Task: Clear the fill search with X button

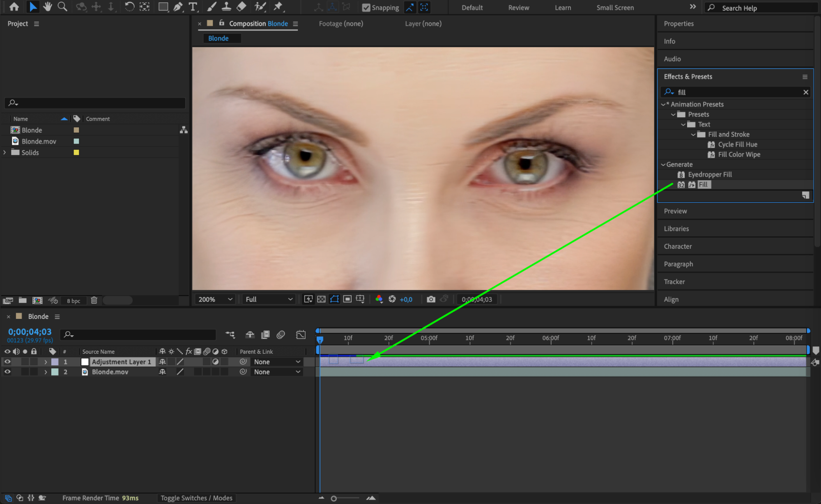Action: 805,92
